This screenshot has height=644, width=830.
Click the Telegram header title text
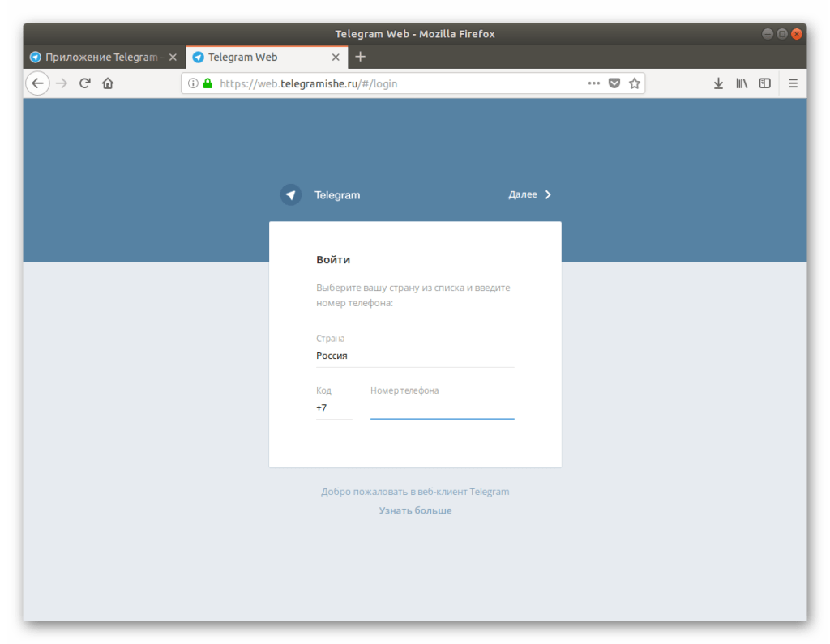pyautogui.click(x=337, y=195)
